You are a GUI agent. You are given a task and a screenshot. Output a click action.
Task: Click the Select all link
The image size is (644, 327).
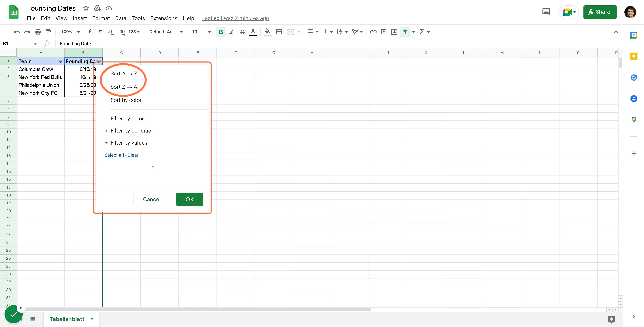tap(114, 155)
